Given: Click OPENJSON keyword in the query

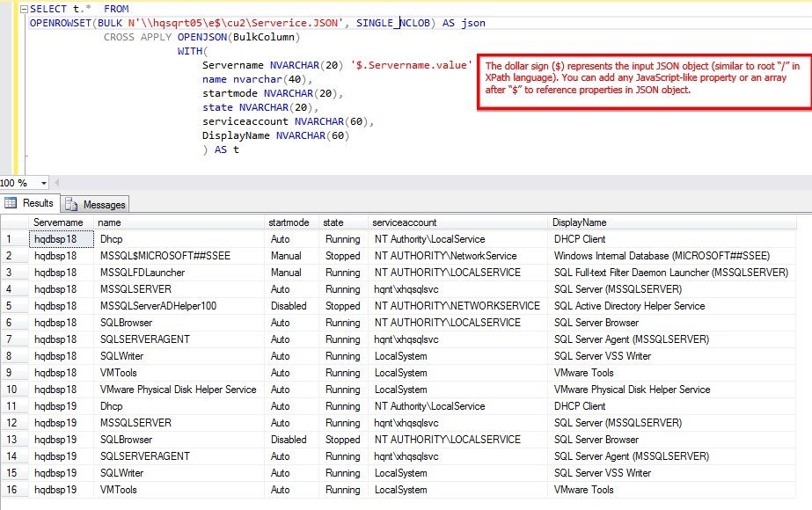Looking at the screenshot, I should [202, 37].
